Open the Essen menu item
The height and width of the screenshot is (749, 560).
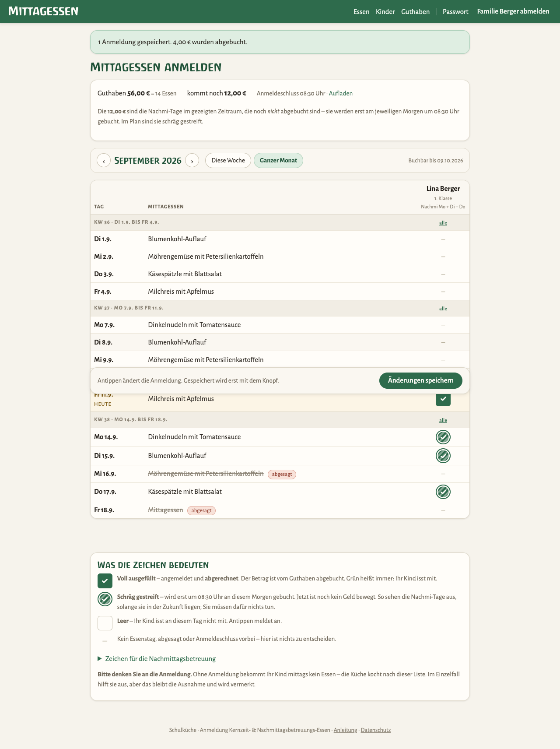coord(361,12)
